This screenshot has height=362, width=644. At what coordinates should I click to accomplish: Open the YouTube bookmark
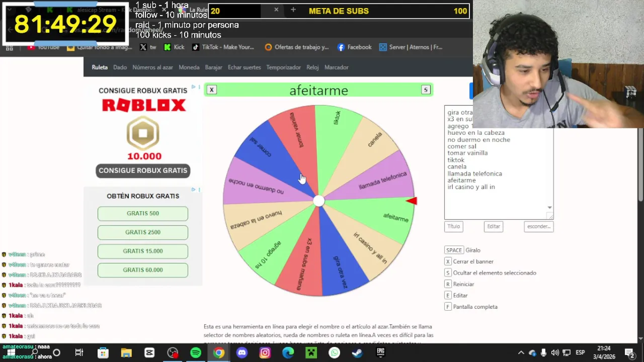coord(44,47)
